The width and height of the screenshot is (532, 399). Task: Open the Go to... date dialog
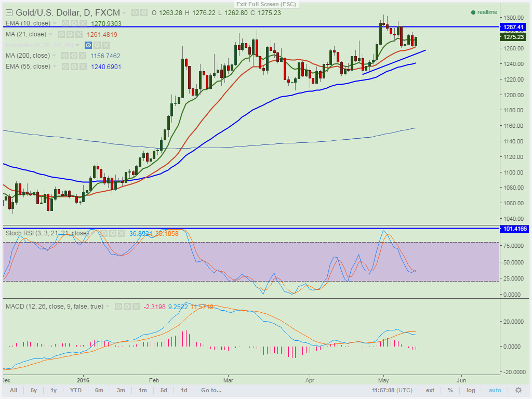[x=211, y=390]
